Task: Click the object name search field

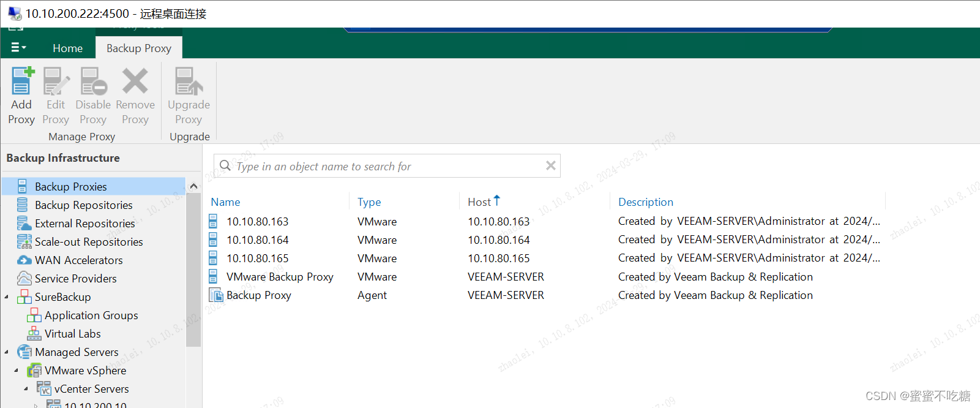Action: pyautogui.click(x=387, y=166)
